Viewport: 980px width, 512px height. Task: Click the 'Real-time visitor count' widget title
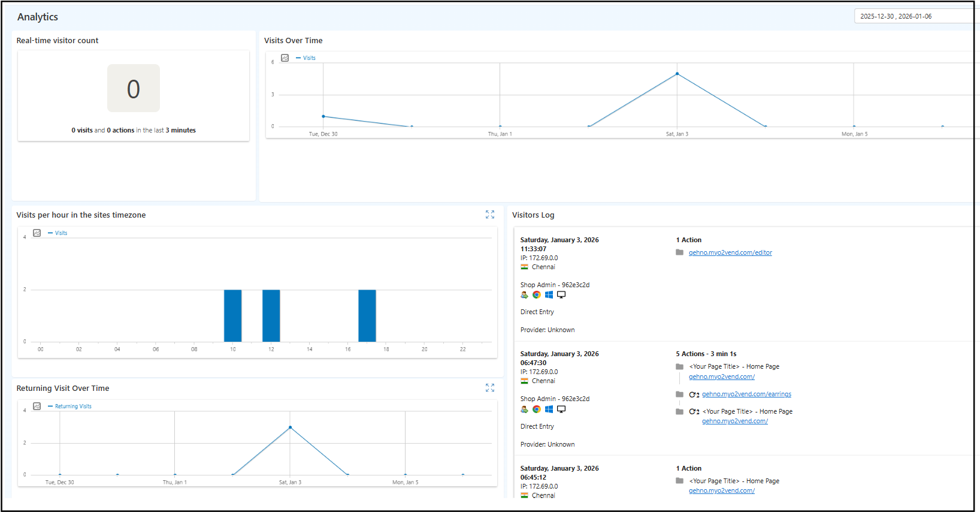[x=58, y=41]
